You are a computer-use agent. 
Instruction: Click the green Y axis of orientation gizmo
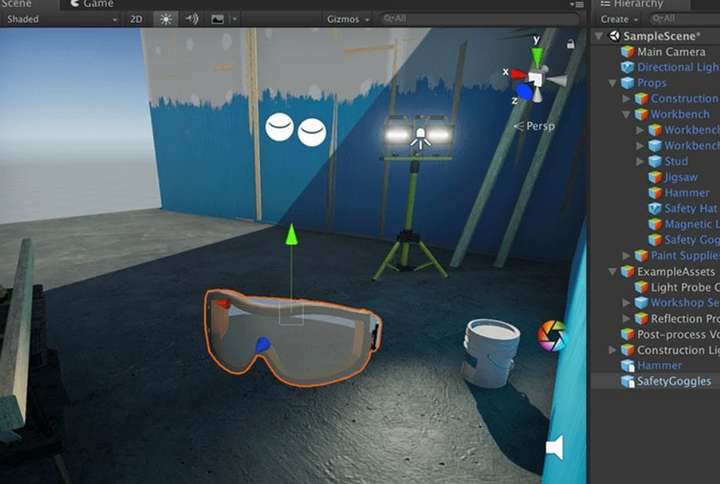[x=537, y=58]
